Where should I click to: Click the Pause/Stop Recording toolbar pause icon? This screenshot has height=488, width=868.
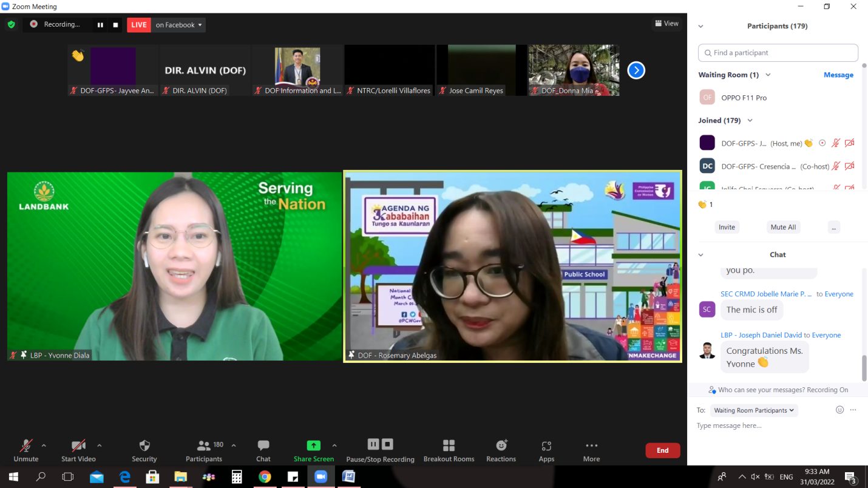click(373, 444)
